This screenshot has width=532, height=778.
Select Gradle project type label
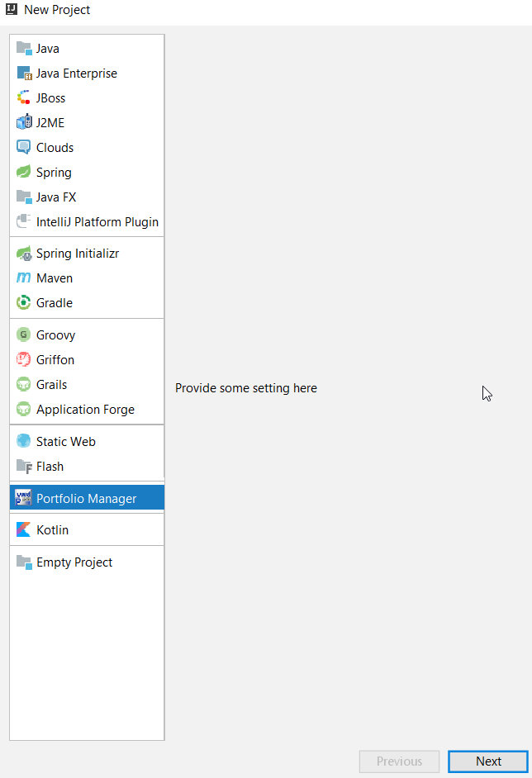[x=55, y=303]
